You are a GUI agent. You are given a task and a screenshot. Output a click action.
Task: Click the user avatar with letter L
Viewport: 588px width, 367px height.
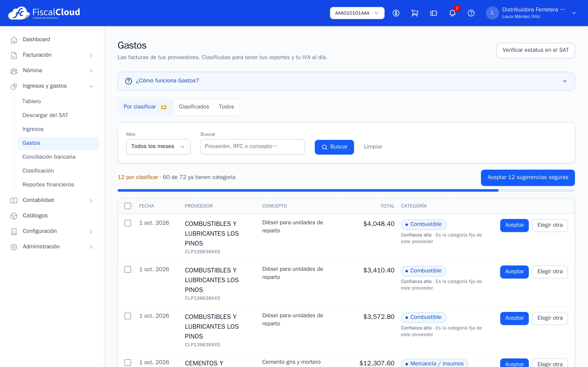point(492,13)
